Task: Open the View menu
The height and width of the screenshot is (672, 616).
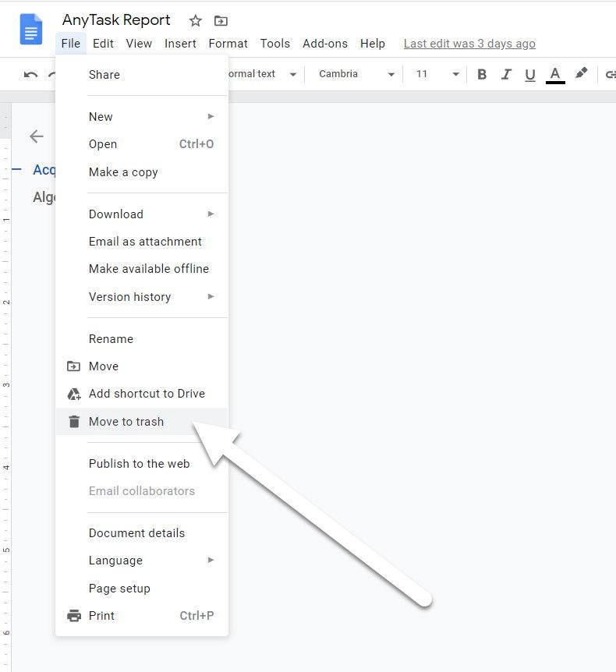Action: (x=139, y=44)
